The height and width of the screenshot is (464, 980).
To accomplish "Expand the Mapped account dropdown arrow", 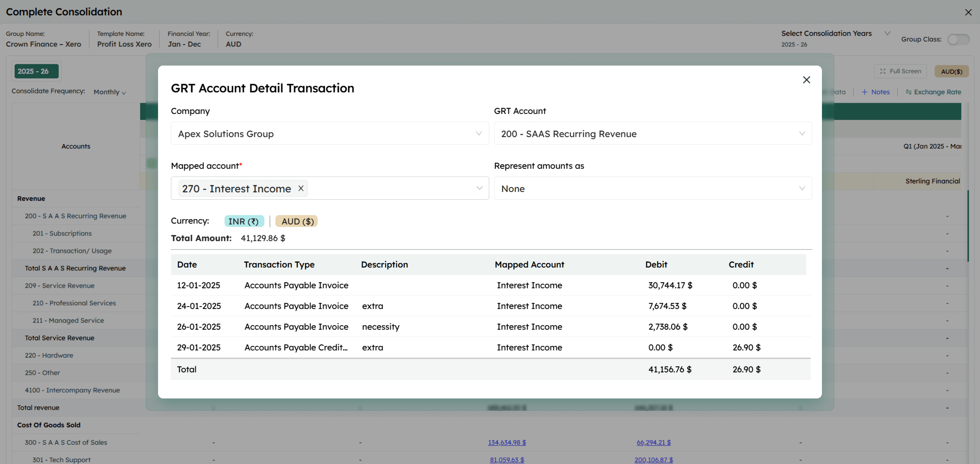I will [479, 188].
